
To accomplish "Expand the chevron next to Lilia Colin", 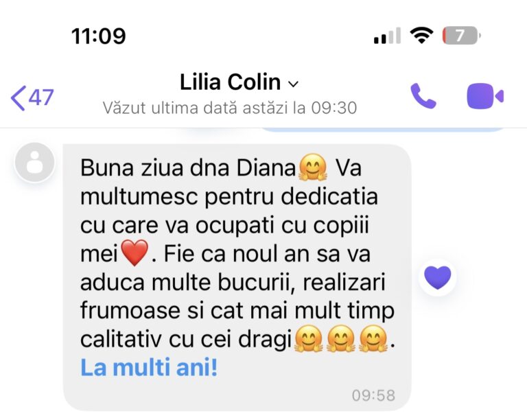I will (294, 84).
